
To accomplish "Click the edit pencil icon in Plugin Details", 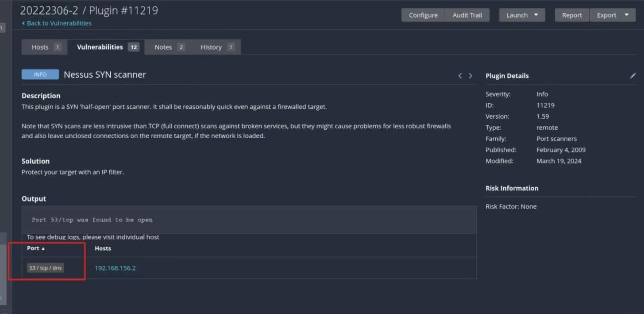I will coord(632,76).
